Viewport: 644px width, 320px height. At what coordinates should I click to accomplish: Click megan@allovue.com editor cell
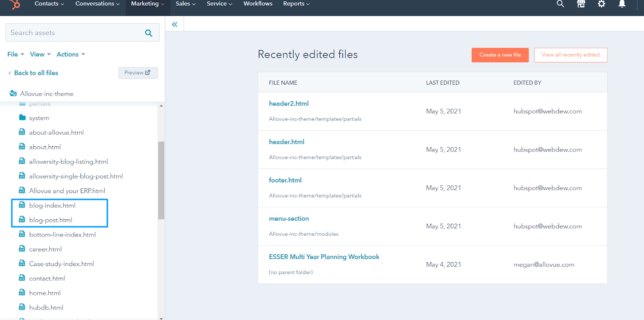(x=544, y=265)
